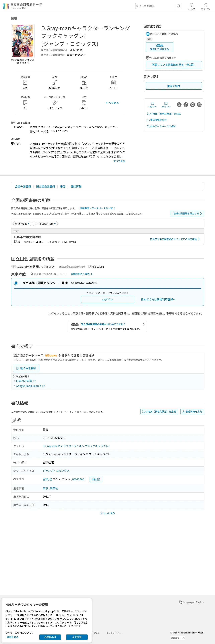Click 所蔵している図書館を見る（全1館）
The height and width of the screenshot is (644, 215).
pyautogui.click(x=174, y=65)
